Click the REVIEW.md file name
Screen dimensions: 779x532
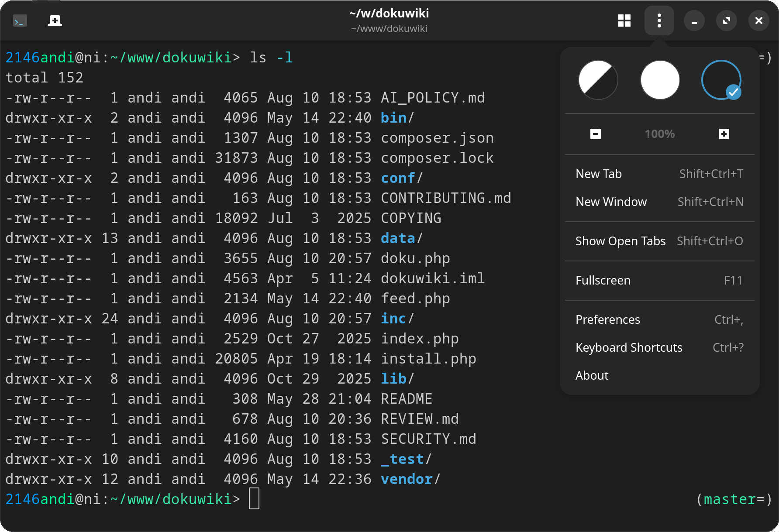(x=420, y=419)
